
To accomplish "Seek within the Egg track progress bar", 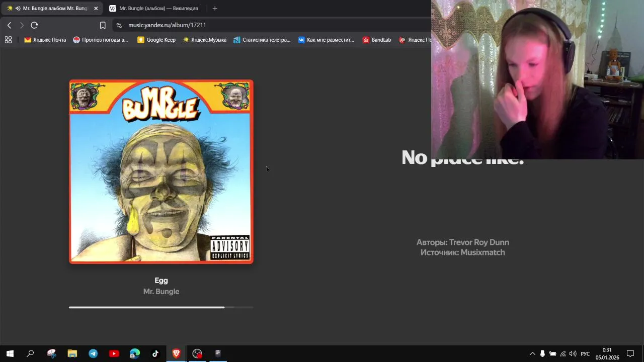I will click(161, 307).
